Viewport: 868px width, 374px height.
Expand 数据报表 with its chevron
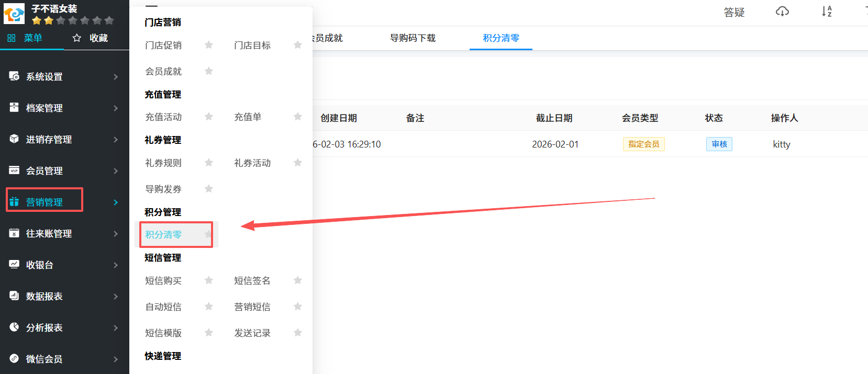point(116,297)
